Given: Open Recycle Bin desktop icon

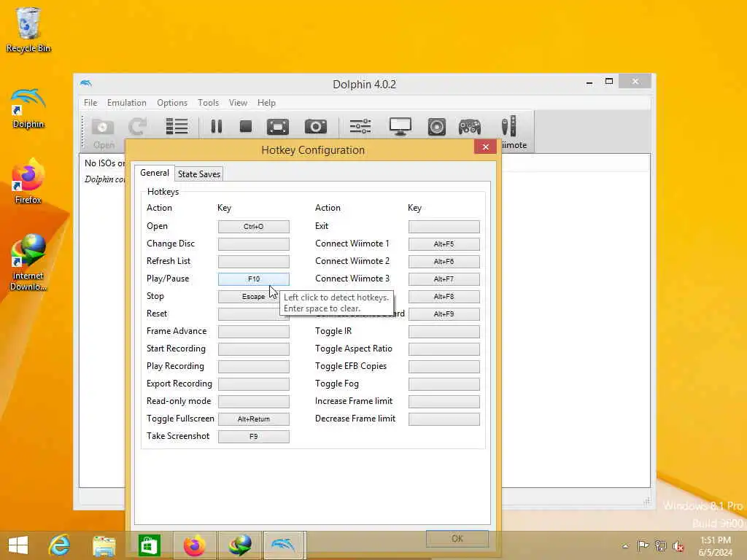Looking at the screenshot, I should (x=28, y=29).
